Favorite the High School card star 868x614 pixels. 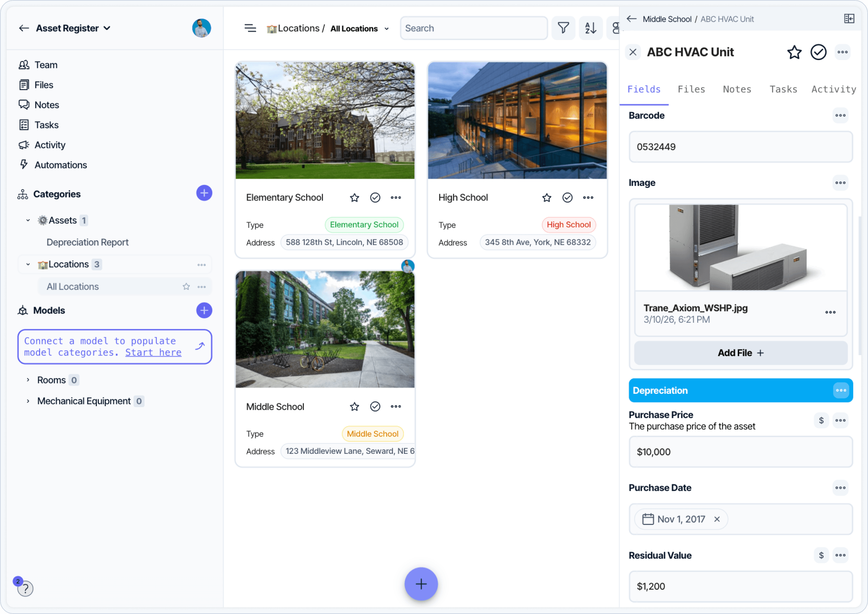tap(547, 197)
